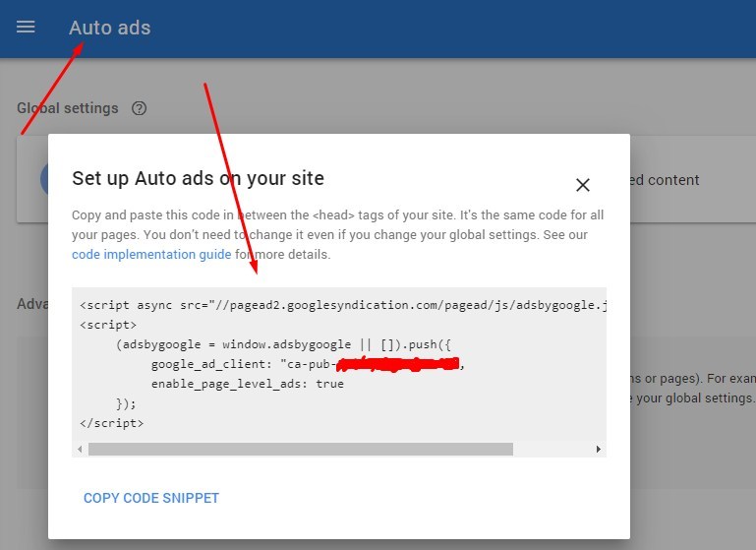Click 'Set up Auto ads on your site' heading
The image size is (756, 550).
[199, 178]
